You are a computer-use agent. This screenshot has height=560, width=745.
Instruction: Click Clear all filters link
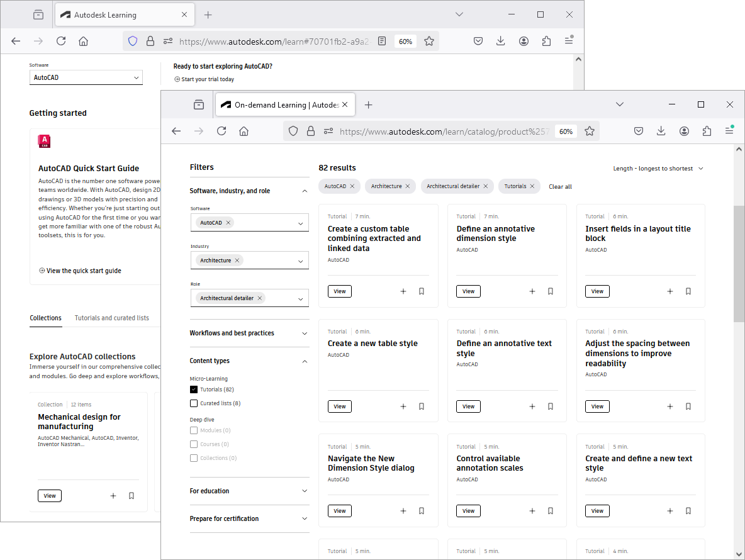coord(560,186)
